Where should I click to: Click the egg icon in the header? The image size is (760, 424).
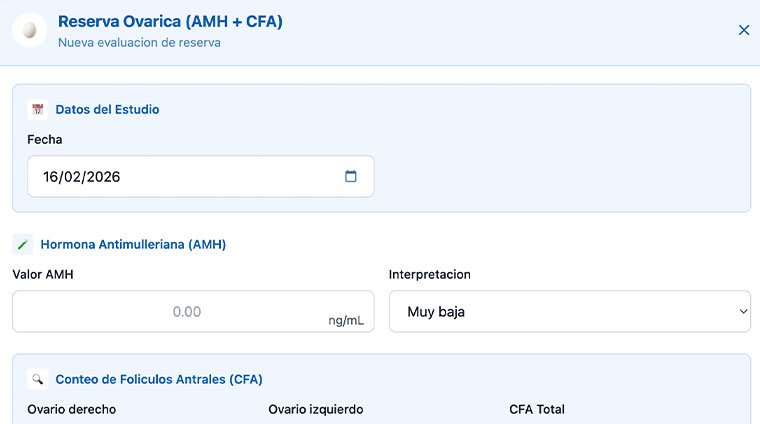(x=30, y=30)
